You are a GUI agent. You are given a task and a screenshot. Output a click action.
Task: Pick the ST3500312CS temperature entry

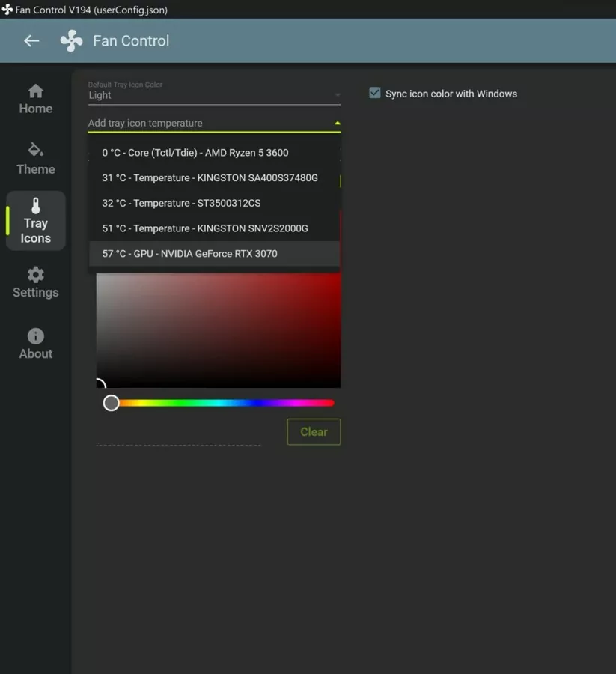click(181, 203)
